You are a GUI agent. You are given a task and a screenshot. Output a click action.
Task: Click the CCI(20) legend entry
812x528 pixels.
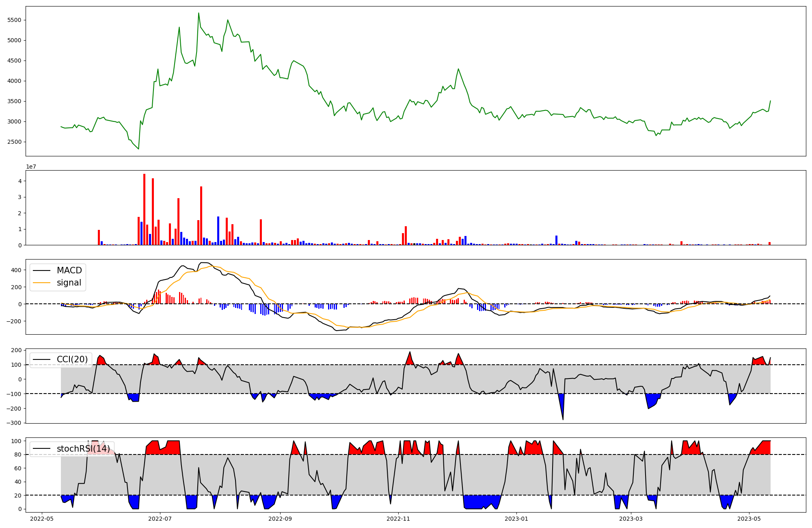[x=72, y=359]
